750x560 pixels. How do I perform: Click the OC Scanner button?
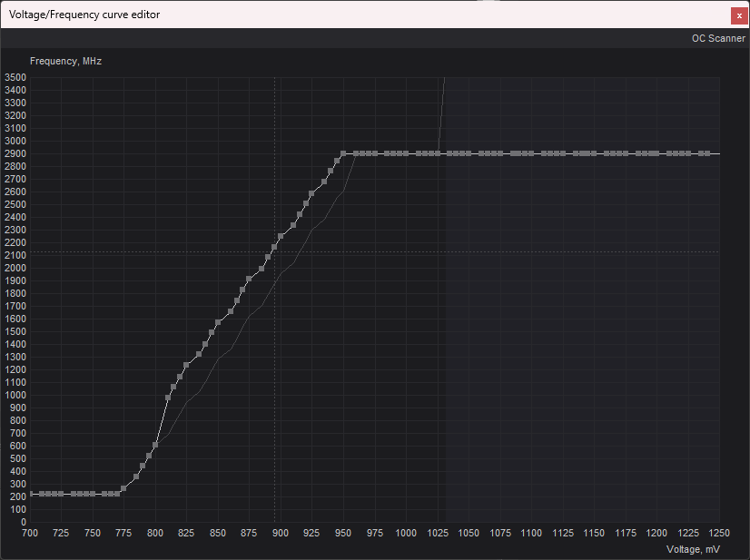click(717, 38)
